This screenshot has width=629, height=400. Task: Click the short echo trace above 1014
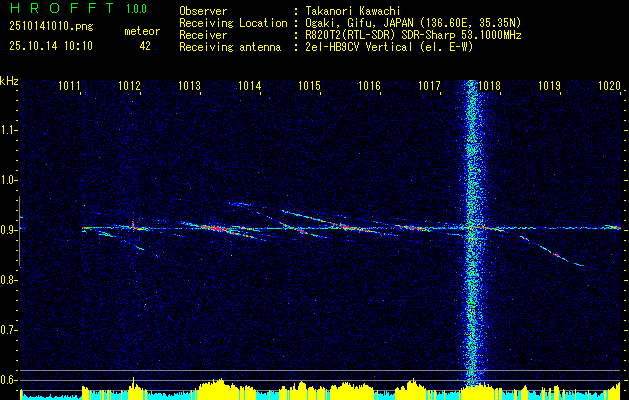[240, 204]
